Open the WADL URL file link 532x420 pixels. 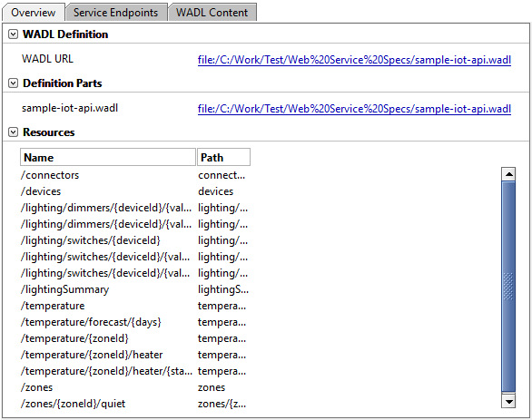(354, 60)
